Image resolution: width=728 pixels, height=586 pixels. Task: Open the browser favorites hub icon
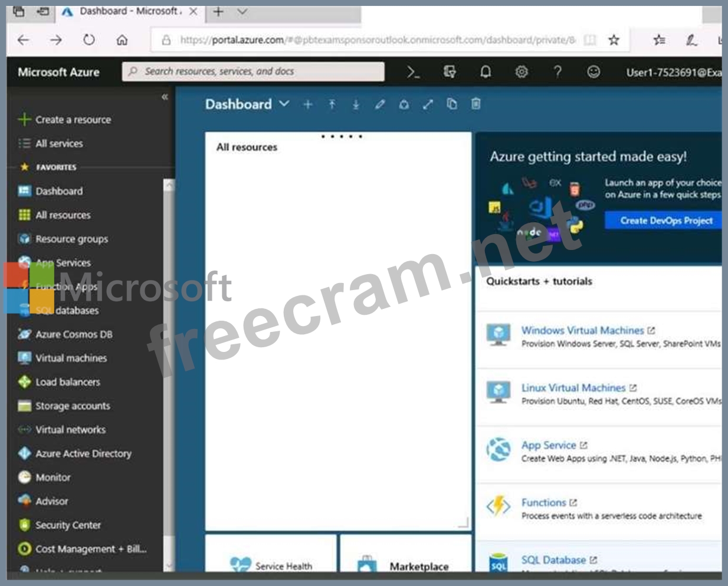[659, 39]
